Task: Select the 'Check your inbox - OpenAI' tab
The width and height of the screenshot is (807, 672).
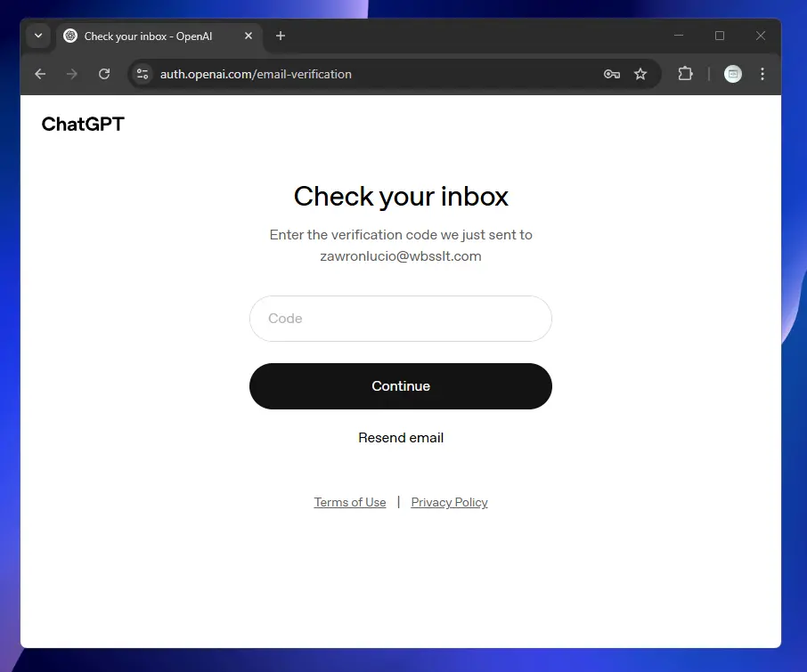Action: [x=159, y=36]
